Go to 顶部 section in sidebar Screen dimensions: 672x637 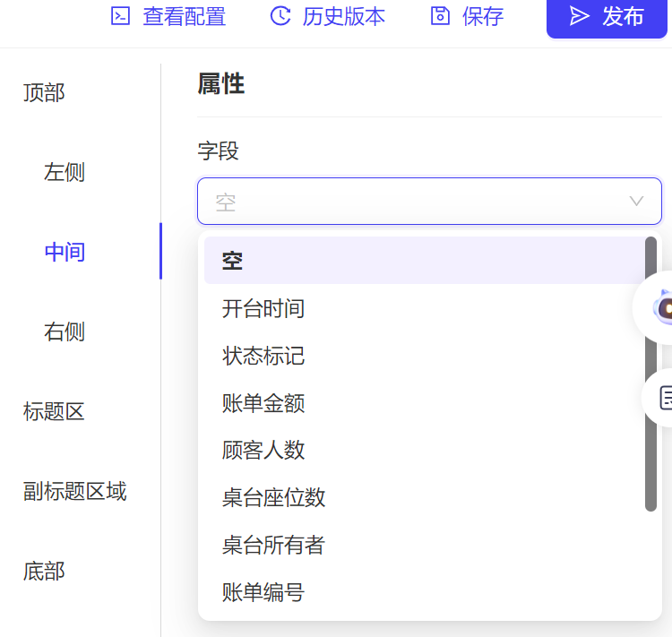tap(44, 92)
